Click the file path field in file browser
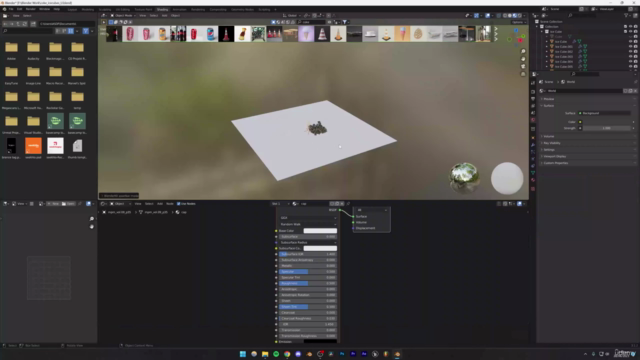The image size is (640, 360). [67, 24]
